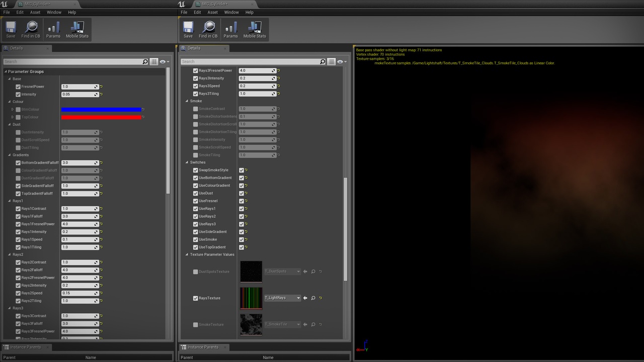
Task: Click Find in CB in the left window
Action: (x=31, y=30)
